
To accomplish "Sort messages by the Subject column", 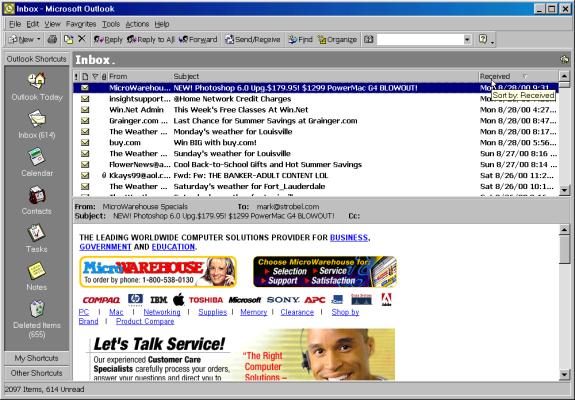I will (325, 77).
